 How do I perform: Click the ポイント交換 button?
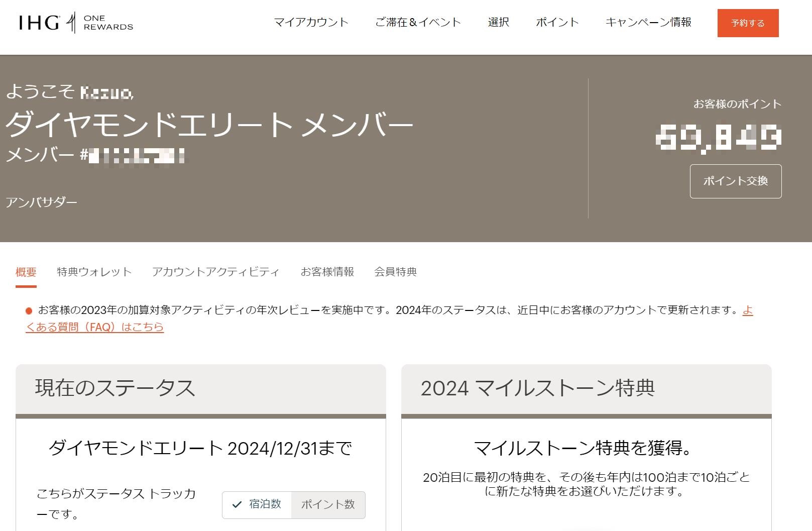pos(736,181)
